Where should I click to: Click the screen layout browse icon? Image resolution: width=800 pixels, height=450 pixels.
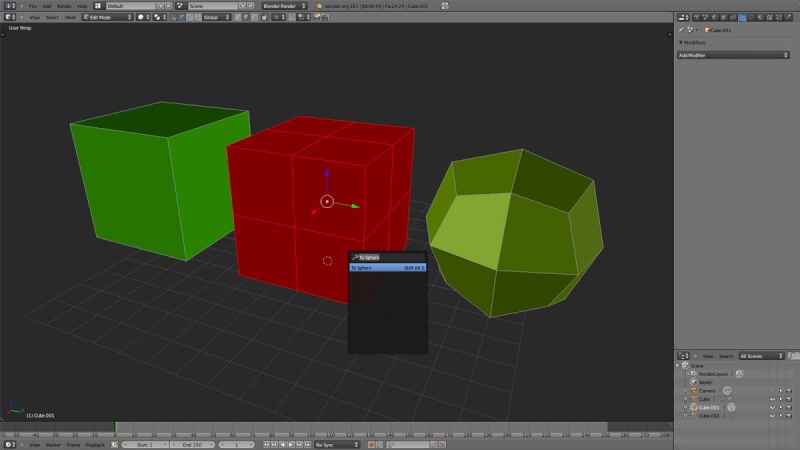[x=97, y=6]
